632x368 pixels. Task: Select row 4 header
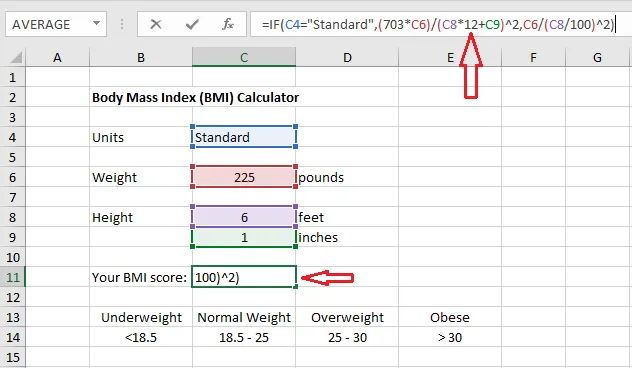click(12, 137)
